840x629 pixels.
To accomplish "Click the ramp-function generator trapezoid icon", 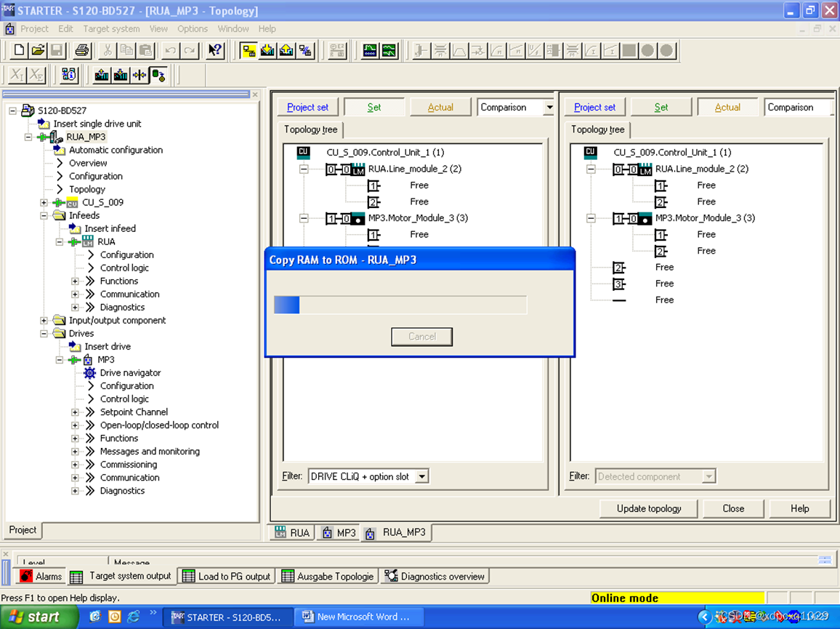I will (x=459, y=50).
